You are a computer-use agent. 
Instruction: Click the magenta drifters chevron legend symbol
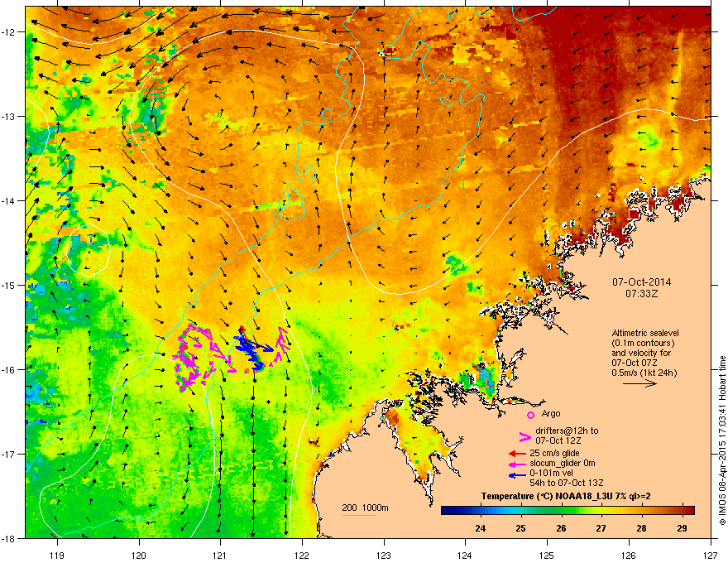[x=524, y=436]
